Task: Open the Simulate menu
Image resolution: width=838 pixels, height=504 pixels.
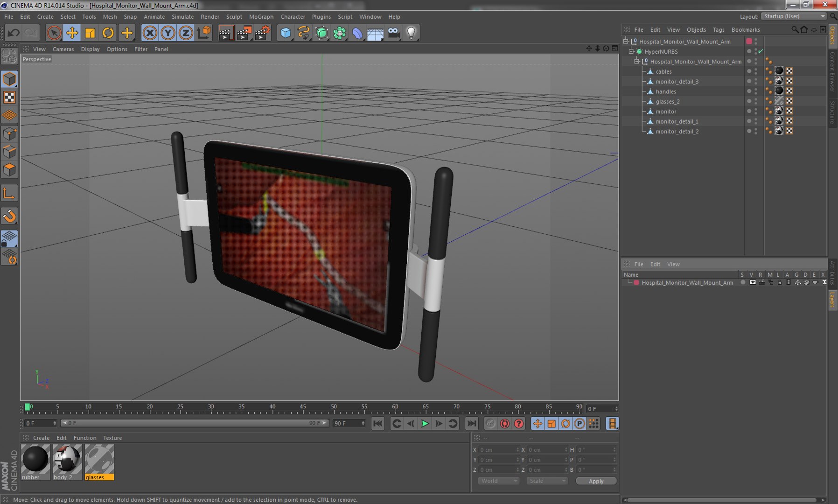Action: tap(182, 17)
